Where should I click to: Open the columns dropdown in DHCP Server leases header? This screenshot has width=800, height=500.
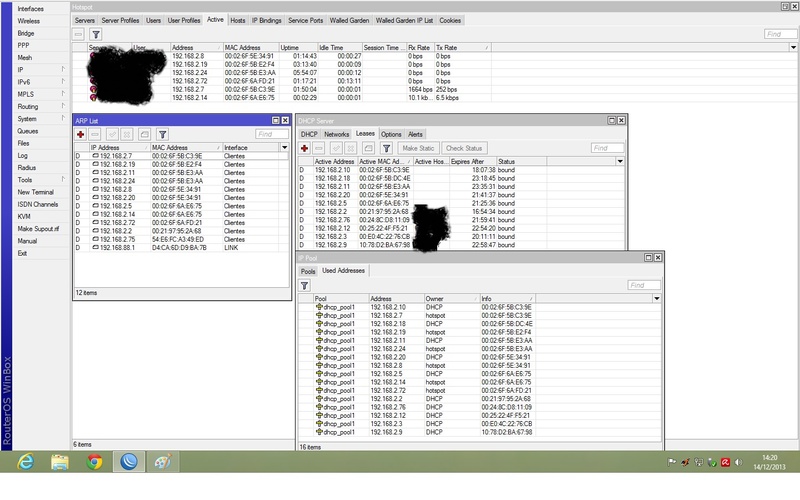click(x=620, y=161)
